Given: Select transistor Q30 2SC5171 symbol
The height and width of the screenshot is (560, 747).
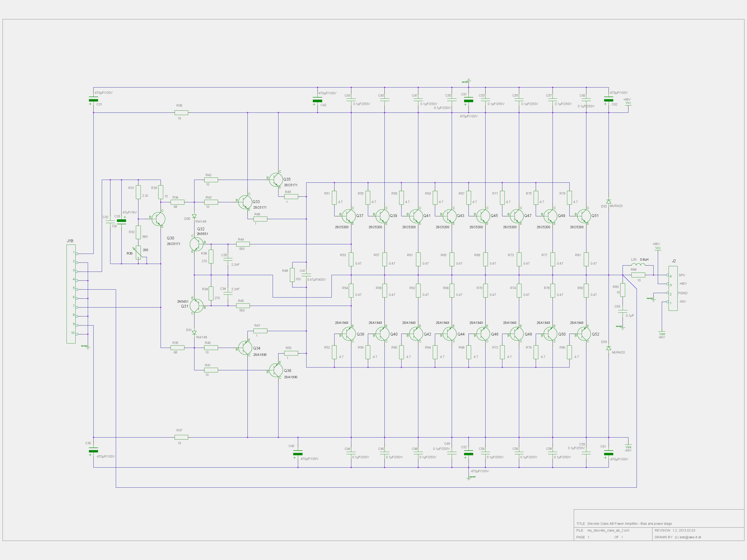Looking at the screenshot, I should (x=158, y=219).
